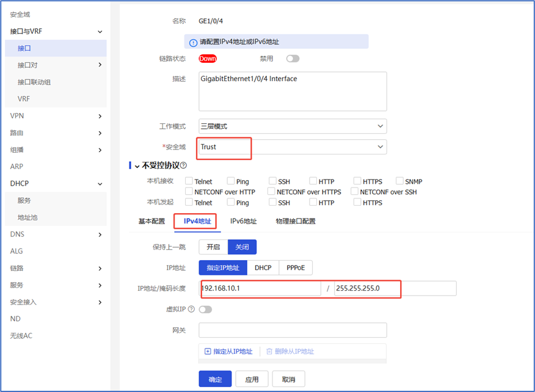Enable the 虚拟IP switch
This screenshot has width=535, height=392.
tap(205, 310)
